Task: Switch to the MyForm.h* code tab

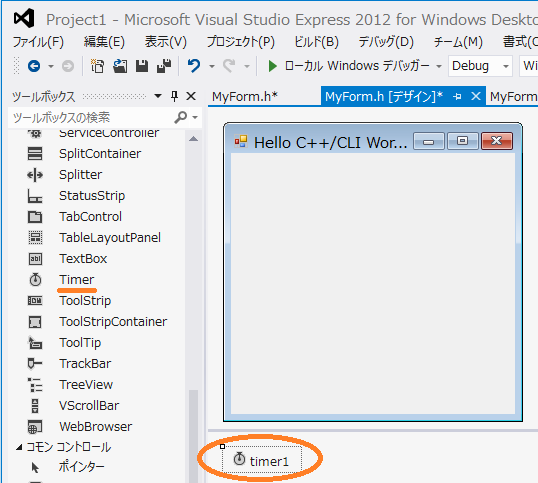Action: (245, 97)
